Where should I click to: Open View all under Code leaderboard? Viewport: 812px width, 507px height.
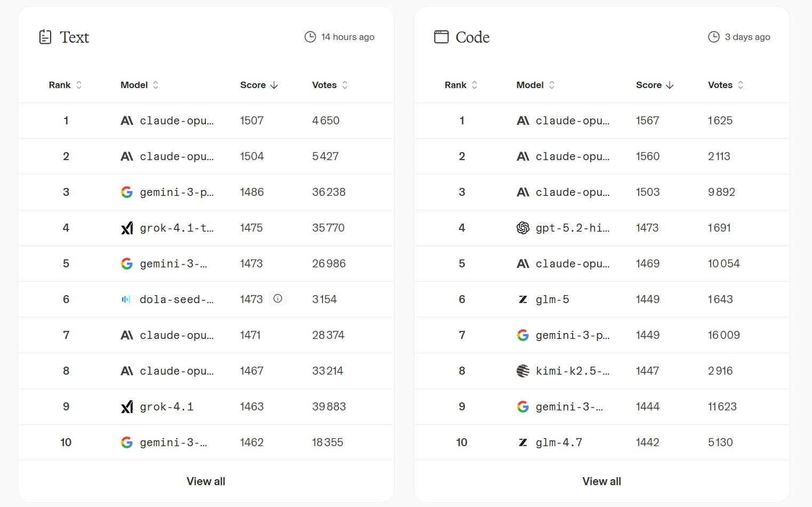coord(601,481)
